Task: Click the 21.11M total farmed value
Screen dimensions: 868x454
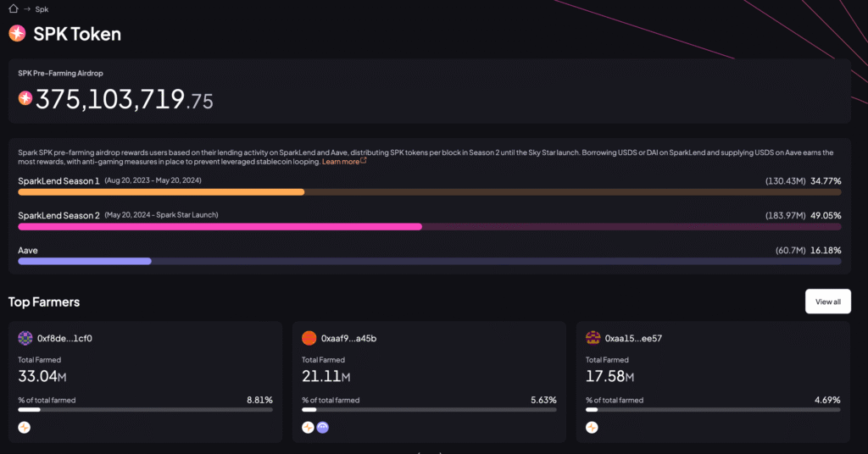Action: pyautogui.click(x=326, y=376)
